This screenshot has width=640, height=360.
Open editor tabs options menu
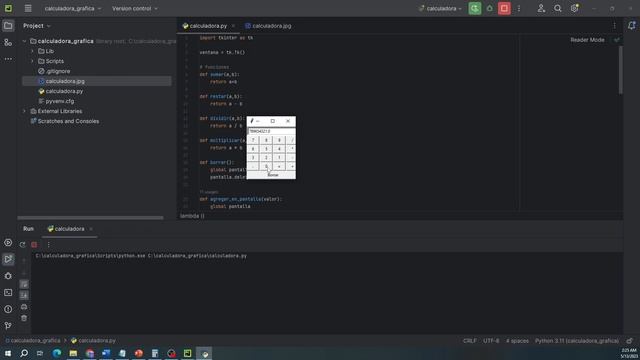[x=614, y=26]
